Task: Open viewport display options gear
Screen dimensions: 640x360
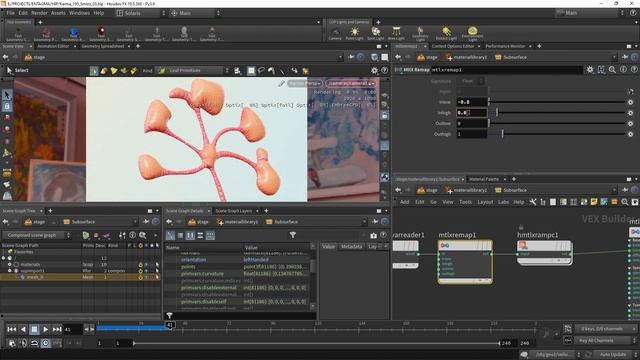Action: pos(374,71)
